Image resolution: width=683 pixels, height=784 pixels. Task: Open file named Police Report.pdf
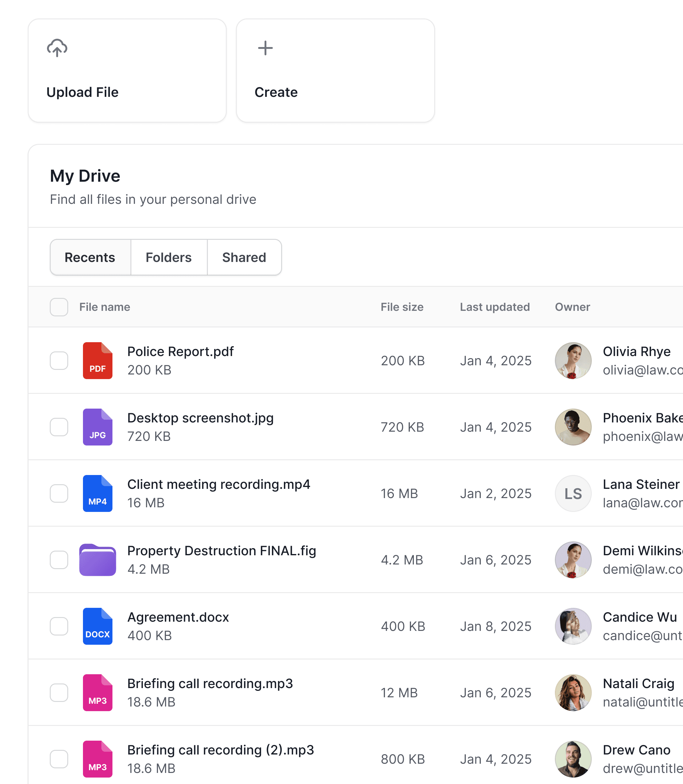click(x=180, y=351)
